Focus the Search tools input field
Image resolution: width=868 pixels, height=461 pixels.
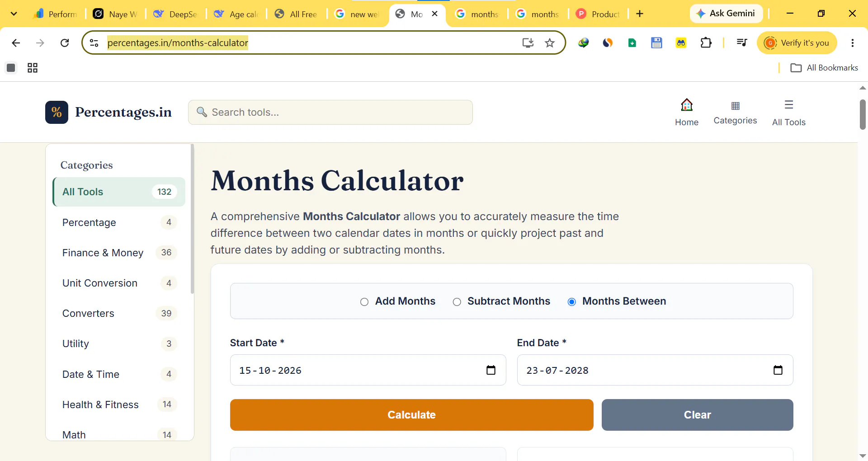click(x=330, y=112)
